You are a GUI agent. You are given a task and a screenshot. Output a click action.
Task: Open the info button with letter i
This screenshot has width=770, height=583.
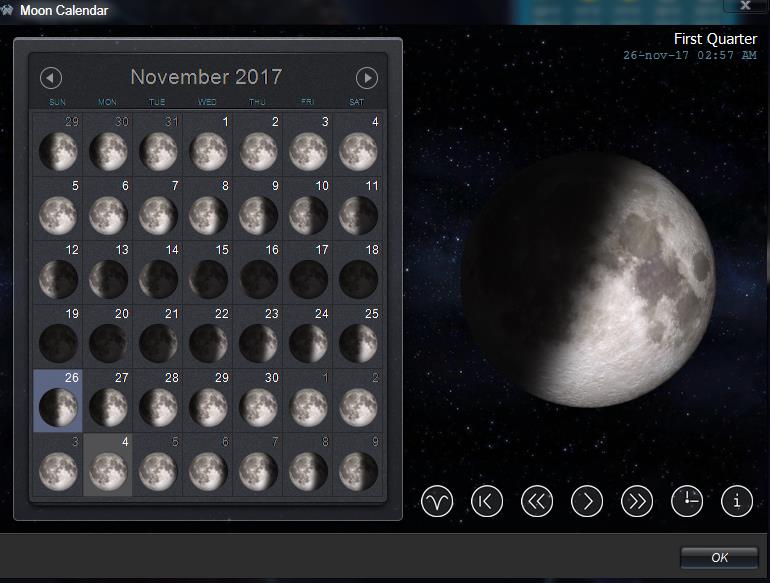(737, 501)
